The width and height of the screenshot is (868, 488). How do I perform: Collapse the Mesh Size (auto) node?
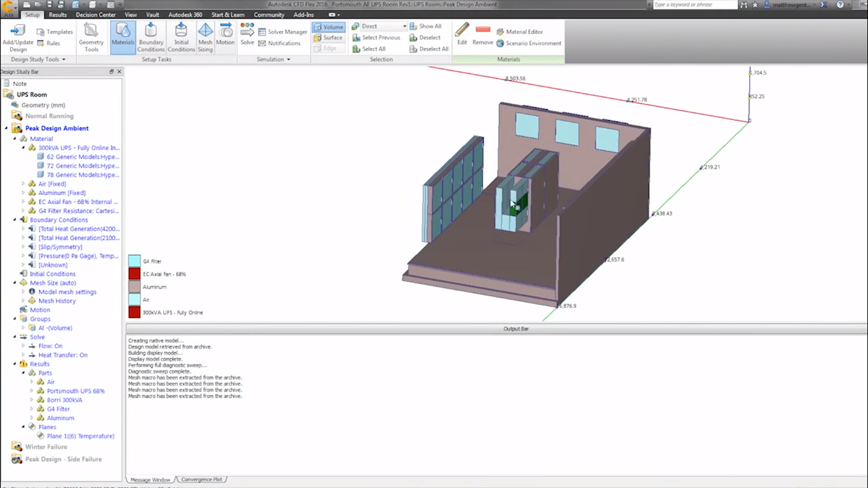click(x=15, y=283)
